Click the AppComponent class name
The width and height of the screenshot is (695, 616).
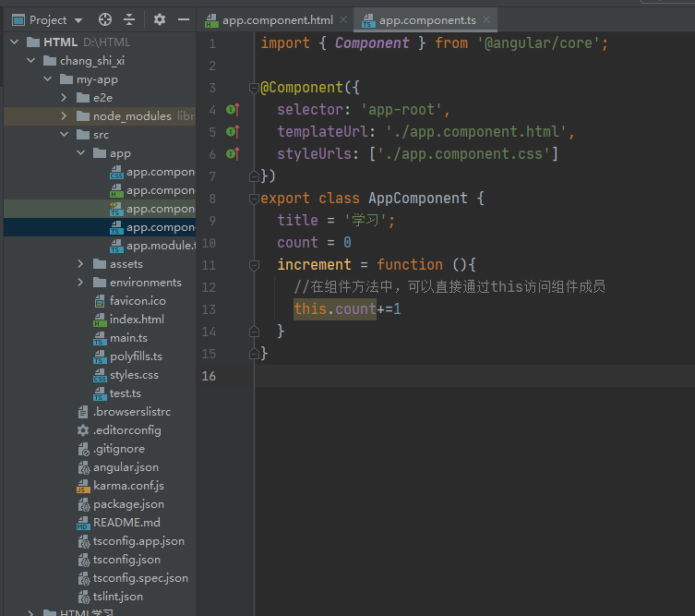tap(418, 199)
